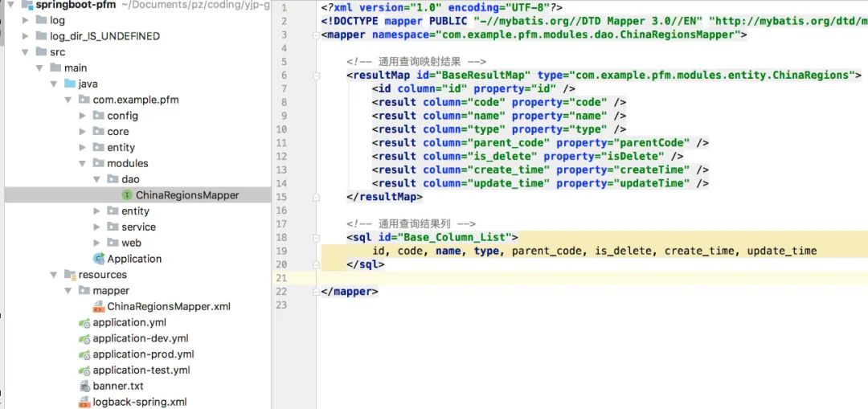Click the application.yml Spring config icon
Screen dimensions: 868x409
pos(84,322)
